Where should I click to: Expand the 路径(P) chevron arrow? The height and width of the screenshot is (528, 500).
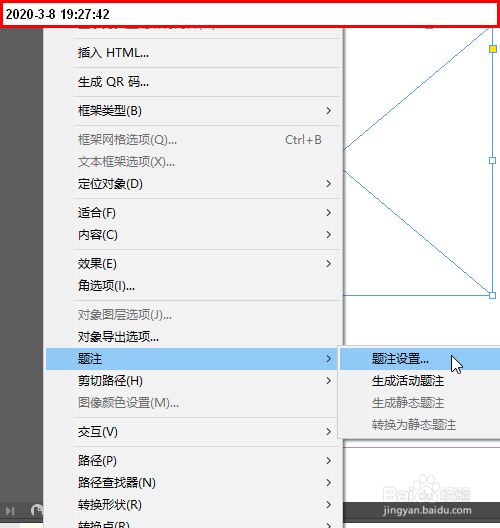[x=329, y=461]
